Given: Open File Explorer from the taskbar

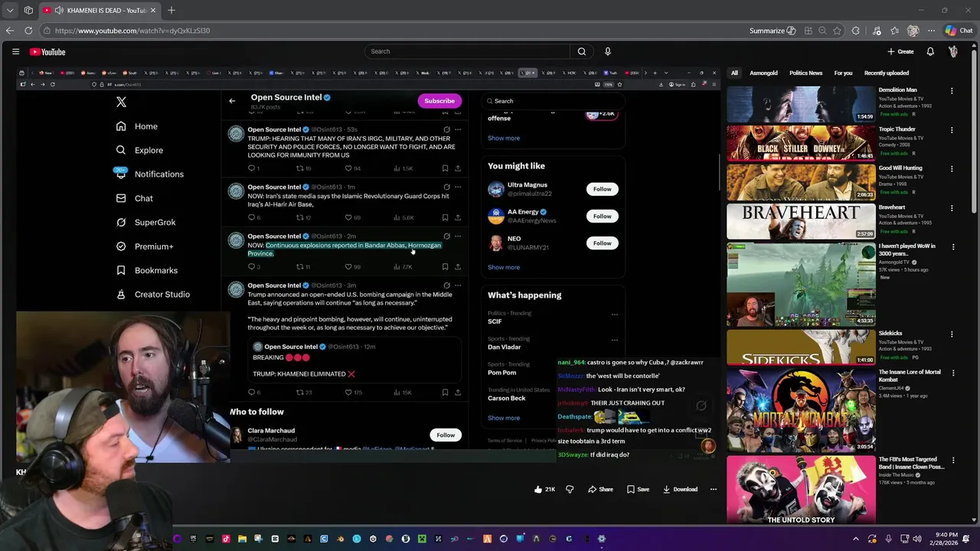Looking at the screenshot, I should tap(242, 539).
